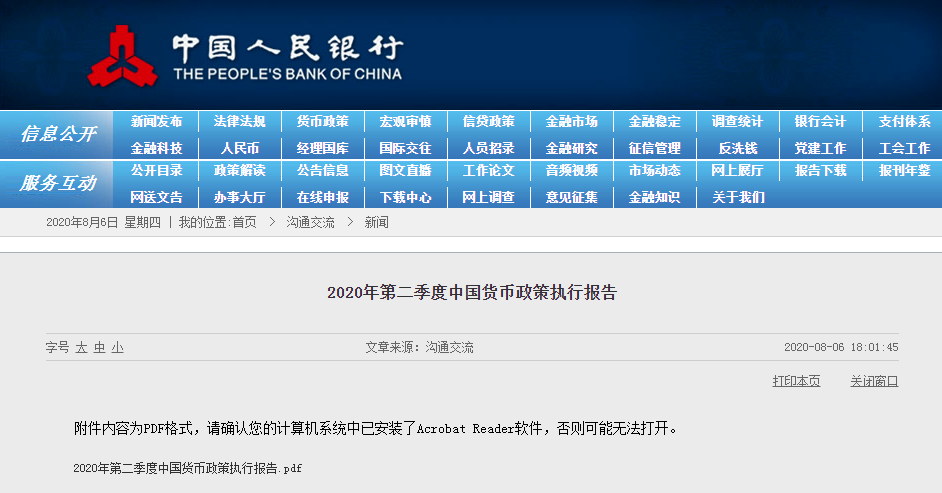
Task: Open 市场动态 menu item
Action: [x=654, y=171]
